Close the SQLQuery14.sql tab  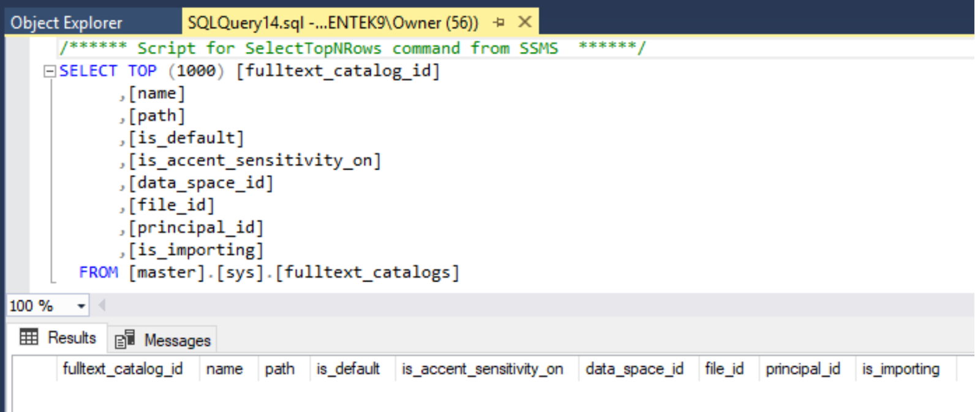pyautogui.click(x=525, y=22)
